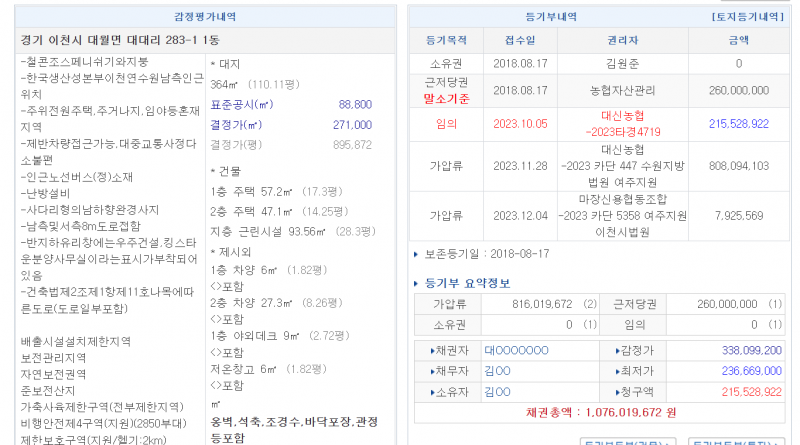
Task: Click the 표준공시(㎡) label
Action: pos(240,104)
